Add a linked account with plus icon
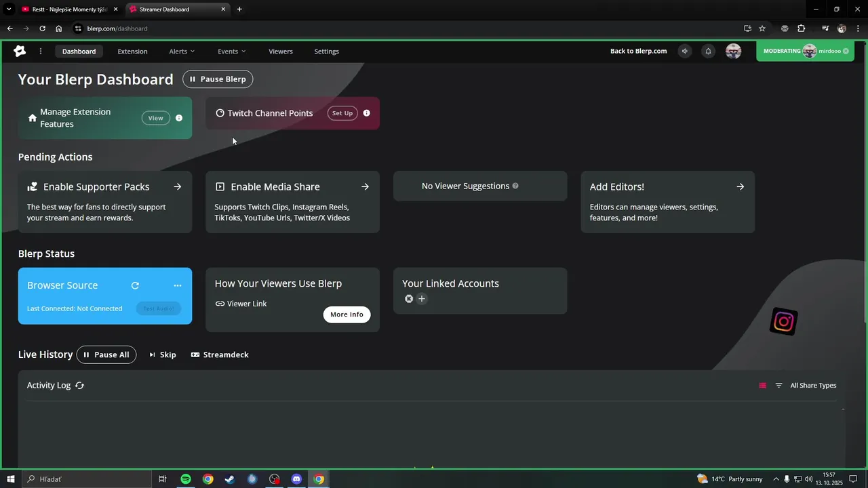The width and height of the screenshot is (868, 488). tap(422, 299)
